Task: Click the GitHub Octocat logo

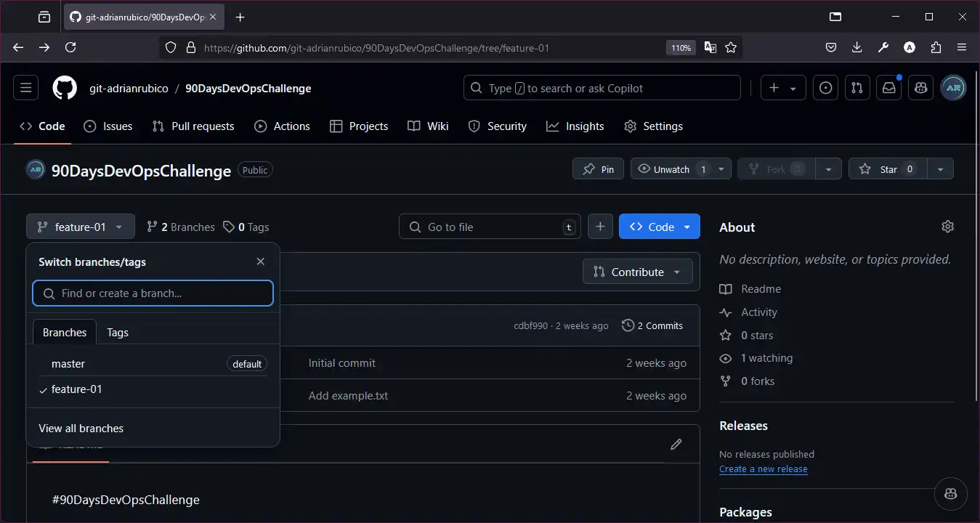Action: coord(65,88)
